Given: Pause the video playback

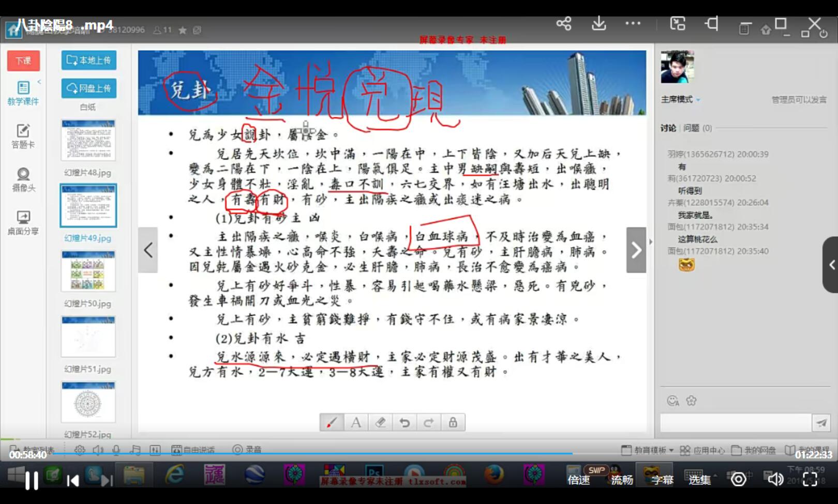Looking at the screenshot, I should click(32, 481).
